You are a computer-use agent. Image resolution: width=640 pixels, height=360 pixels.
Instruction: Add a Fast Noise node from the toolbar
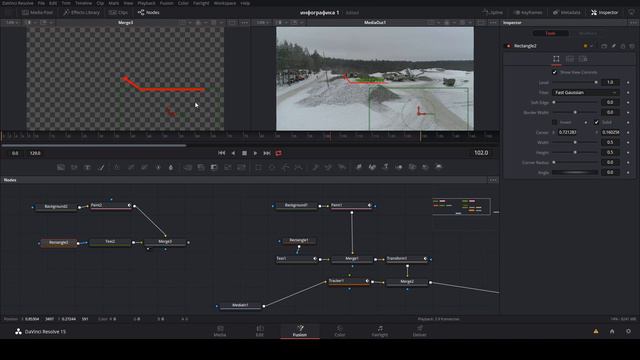pos(74,167)
